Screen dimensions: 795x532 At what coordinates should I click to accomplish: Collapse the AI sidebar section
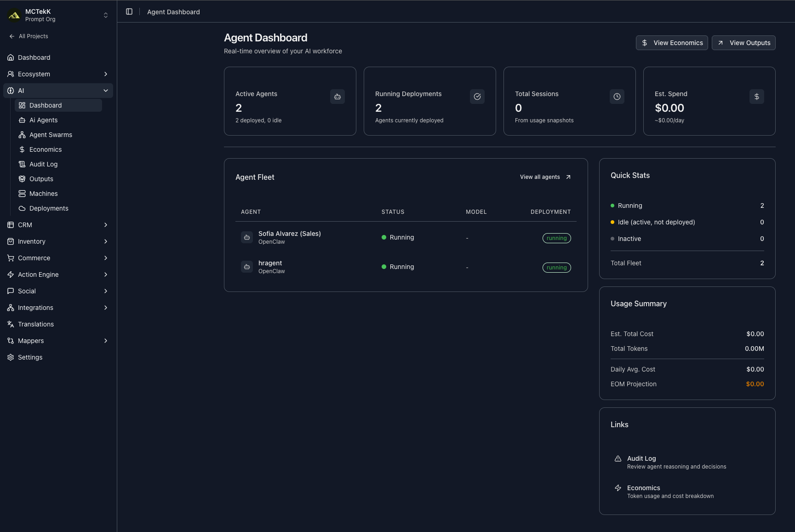[x=105, y=91]
